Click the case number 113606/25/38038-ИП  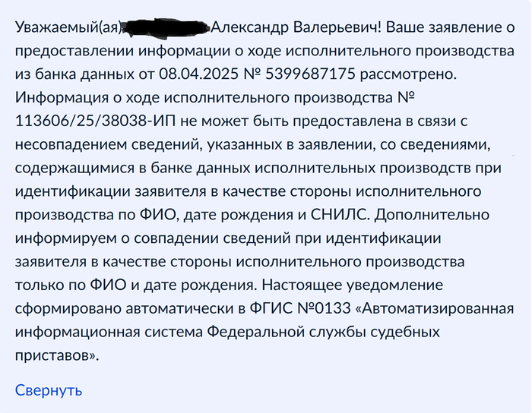[84, 121]
